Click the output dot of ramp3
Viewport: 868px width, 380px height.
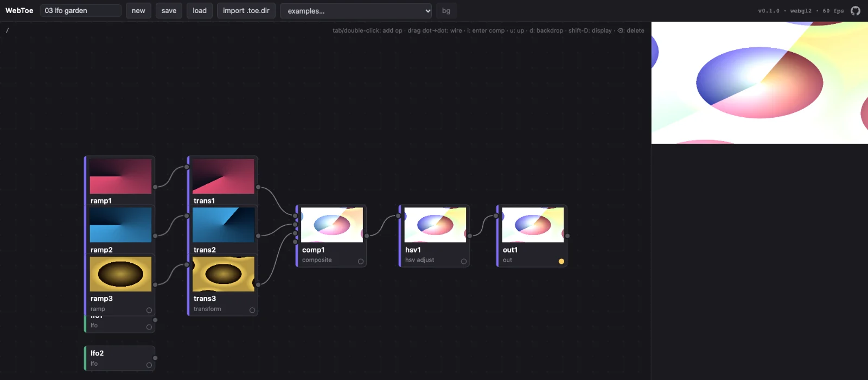155,284
